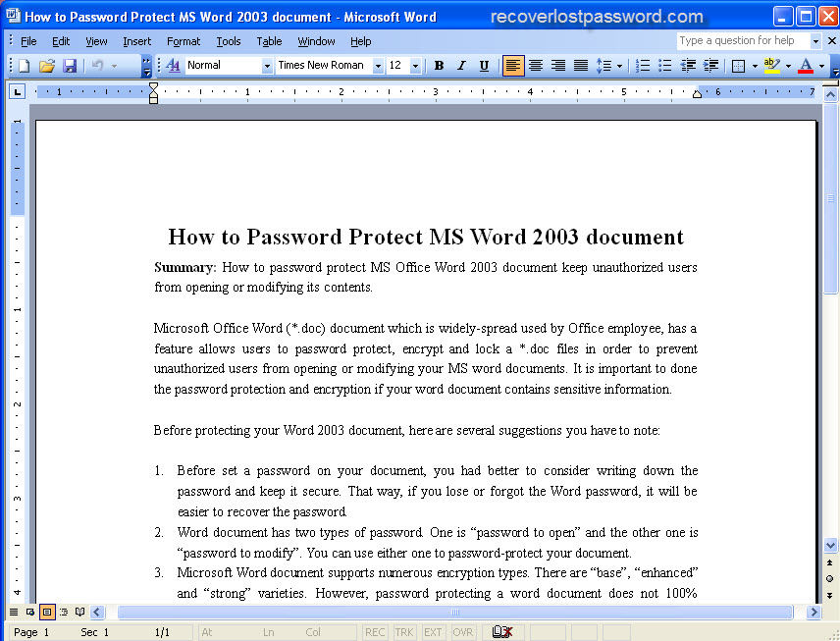Toggle REC macro recording in status bar
The width and height of the screenshot is (840, 641).
(375, 632)
